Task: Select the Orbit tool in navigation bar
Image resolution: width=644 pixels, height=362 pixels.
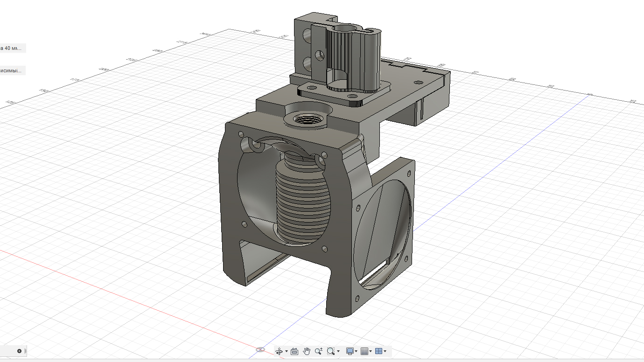Action: coord(279,351)
